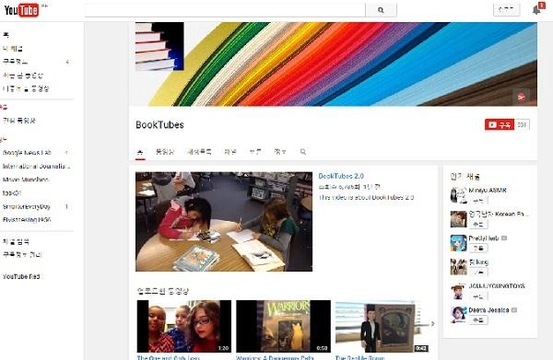Click the red subscribe button for BookTubes
Screen dimensions: 553x360
pos(499,124)
